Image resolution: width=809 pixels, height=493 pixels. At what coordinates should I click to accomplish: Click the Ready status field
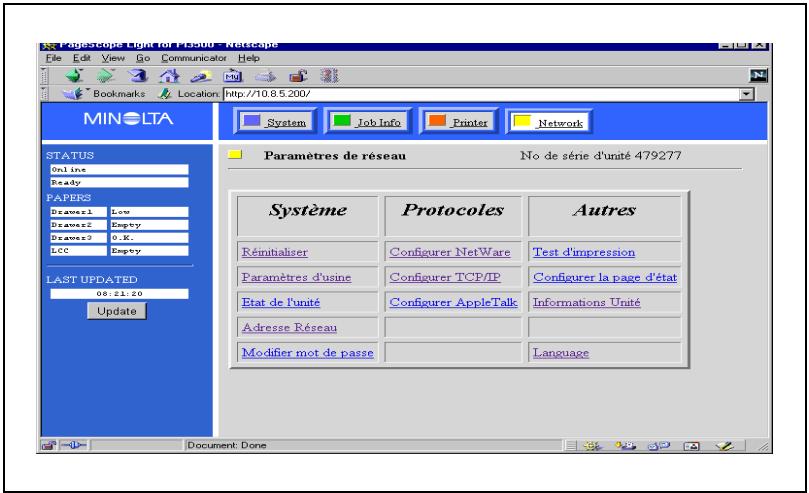coord(119,183)
